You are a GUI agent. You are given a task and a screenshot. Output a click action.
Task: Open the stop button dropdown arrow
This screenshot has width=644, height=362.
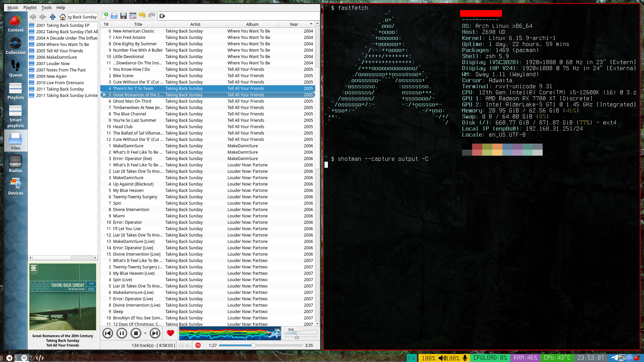pyautogui.click(x=145, y=333)
